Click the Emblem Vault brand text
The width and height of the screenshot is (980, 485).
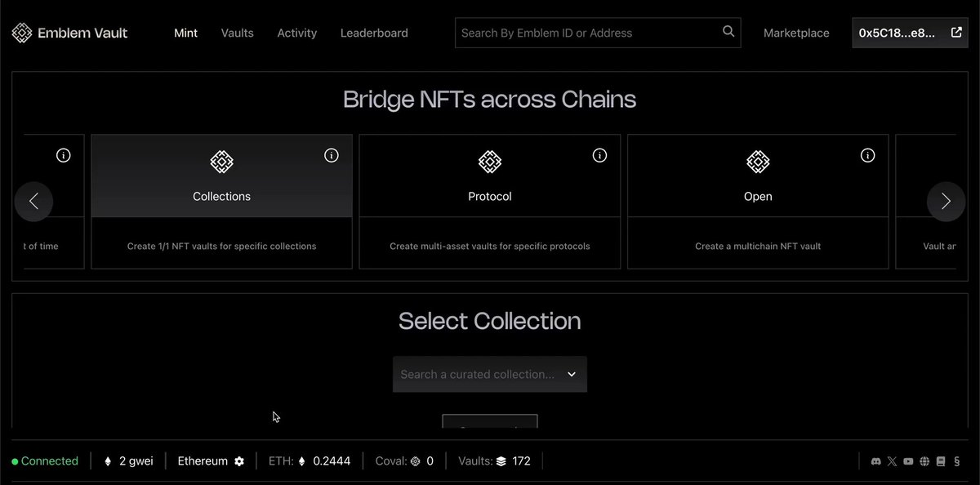coord(82,33)
